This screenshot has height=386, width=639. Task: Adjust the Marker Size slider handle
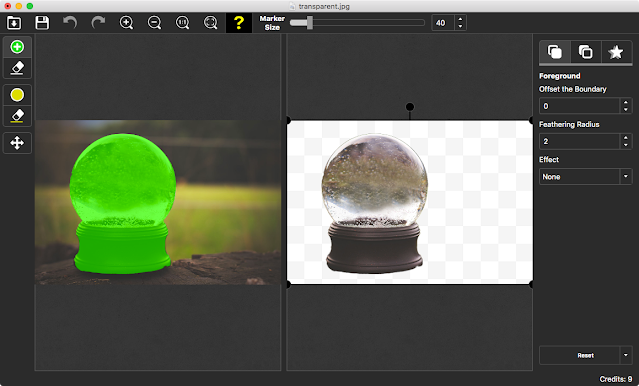point(310,23)
